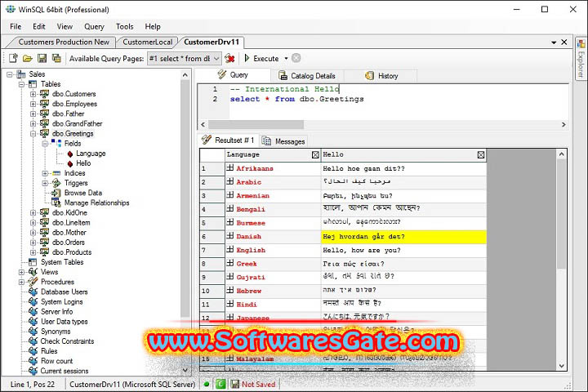The height and width of the screenshot is (392, 588).
Task: Click the New query page icon
Action: [x=14, y=58]
